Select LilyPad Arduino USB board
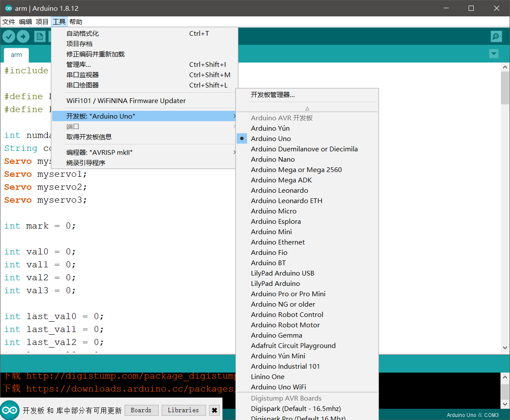 (x=307, y=273)
